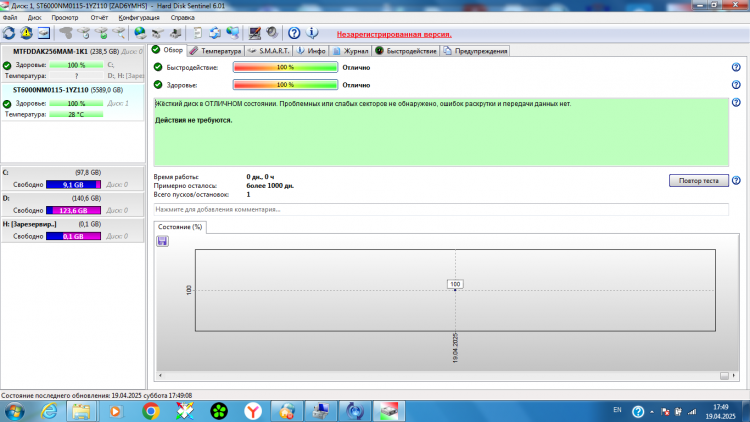The image size is (750, 422).
Task: Click the network computers toolbar icon
Action: (232, 33)
